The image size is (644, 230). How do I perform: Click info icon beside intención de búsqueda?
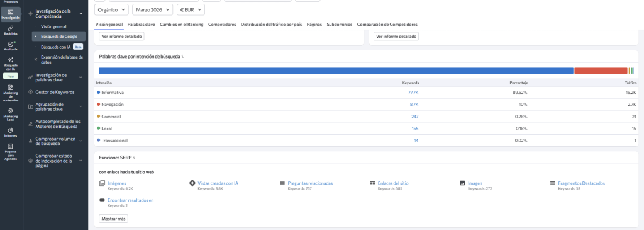point(183,56)
